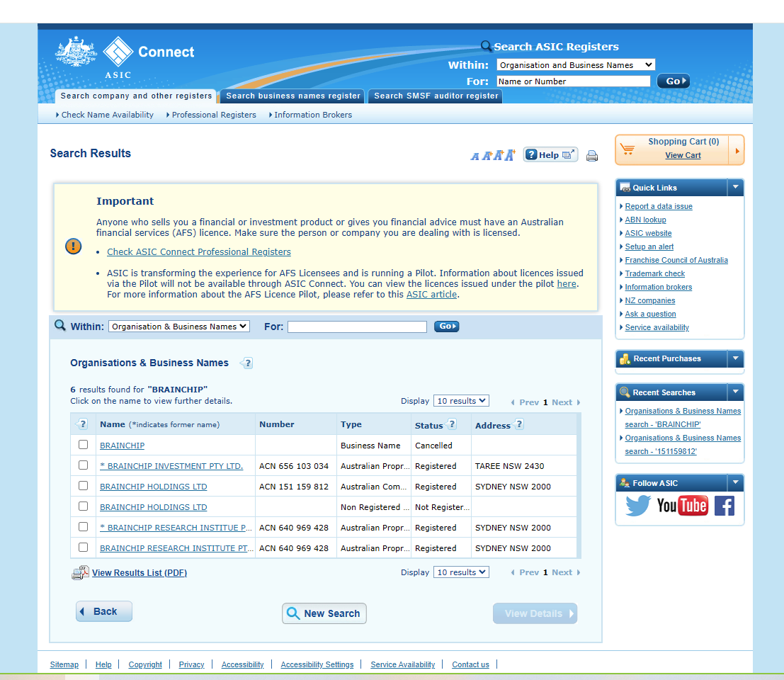Switch to Search SMSF auditor register tab
Image resolution: width=784 pixels, height=680 pixels.
pos(436,96)
